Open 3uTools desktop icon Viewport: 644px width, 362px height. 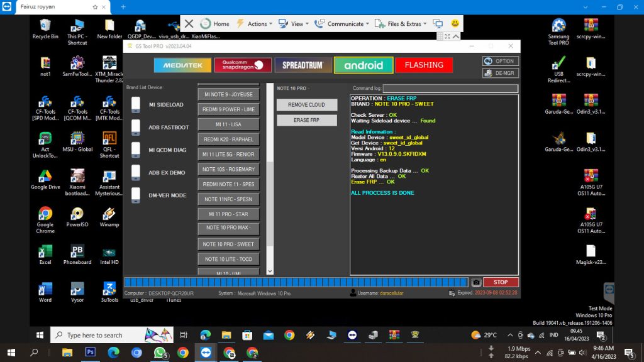tap(109, 293)
